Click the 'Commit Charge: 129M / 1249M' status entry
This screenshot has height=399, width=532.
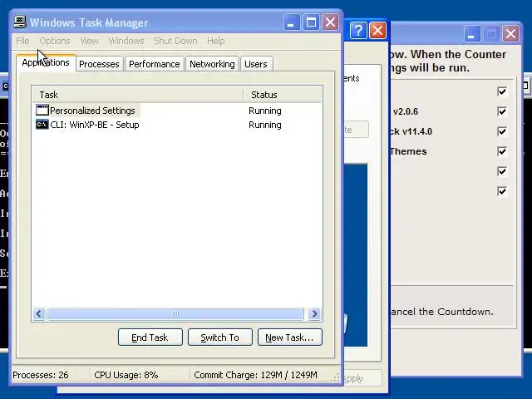[255, 375]
